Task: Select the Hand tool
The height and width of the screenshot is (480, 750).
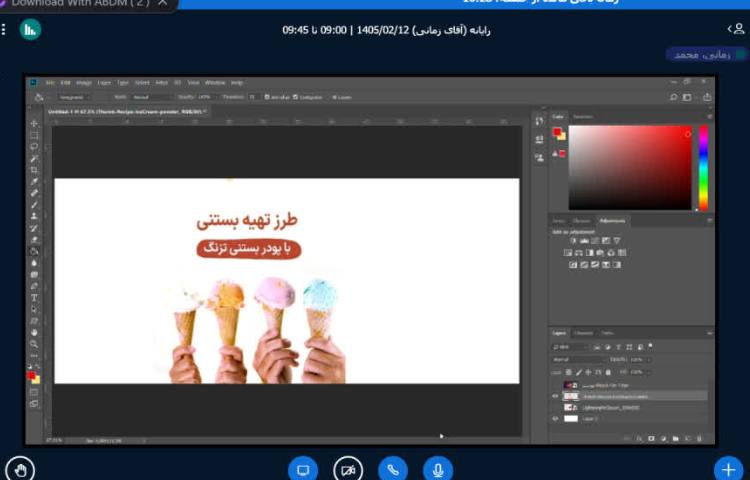Action: pyautogui.click(x=34, y=333)
